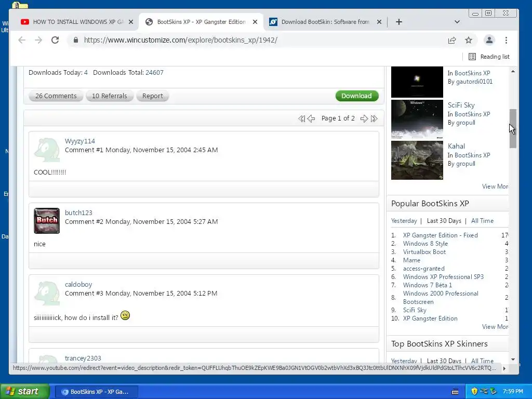The width and height of the screenshot is (532, 399).
Task: Bookmark this page with the star
Action: (x=469, y=41)
